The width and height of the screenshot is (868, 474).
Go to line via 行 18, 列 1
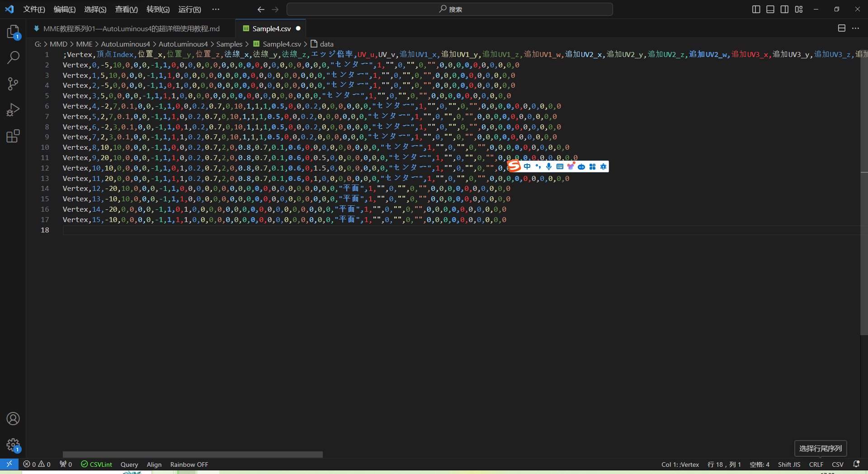pyautogui.click(x=724, y=464)
